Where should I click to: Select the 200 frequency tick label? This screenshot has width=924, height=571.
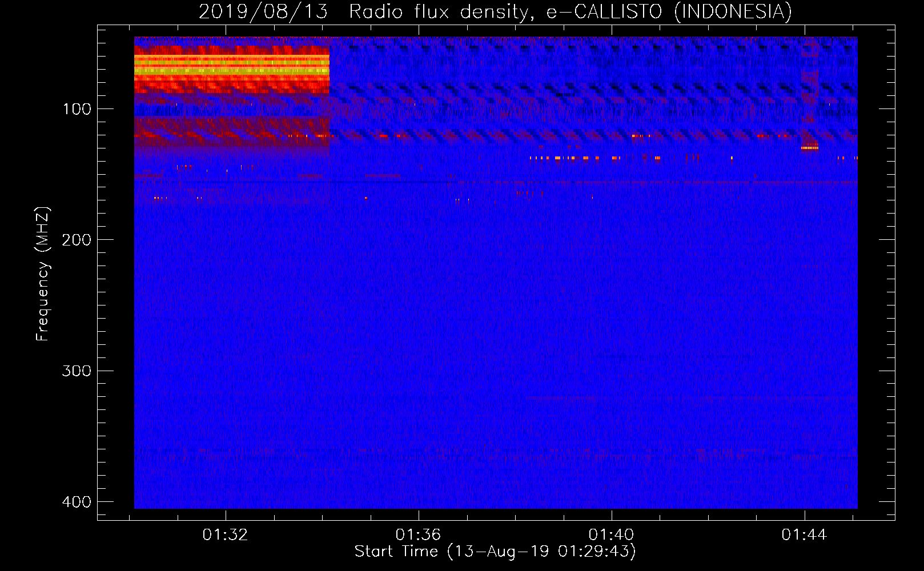tap(77, 240)
